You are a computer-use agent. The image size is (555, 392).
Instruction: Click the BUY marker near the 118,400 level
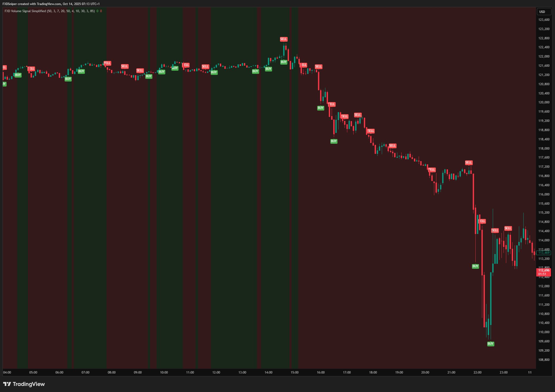[x=334, y=141]
